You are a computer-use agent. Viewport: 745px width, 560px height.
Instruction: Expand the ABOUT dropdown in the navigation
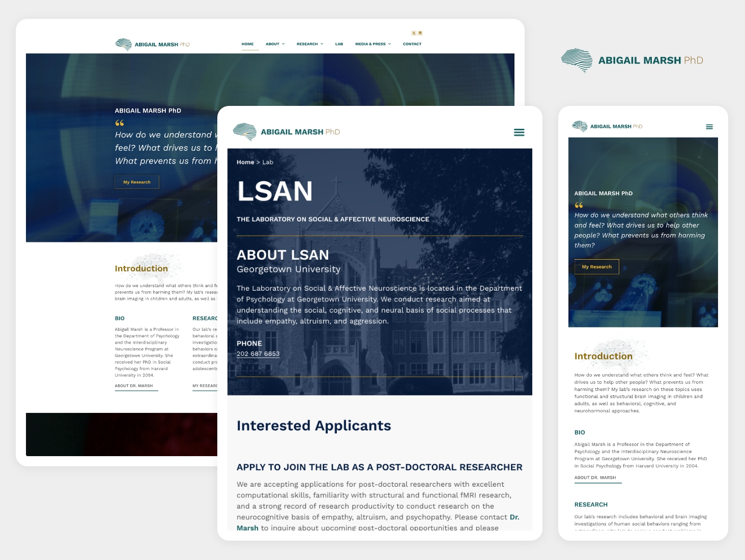point(275,44)
